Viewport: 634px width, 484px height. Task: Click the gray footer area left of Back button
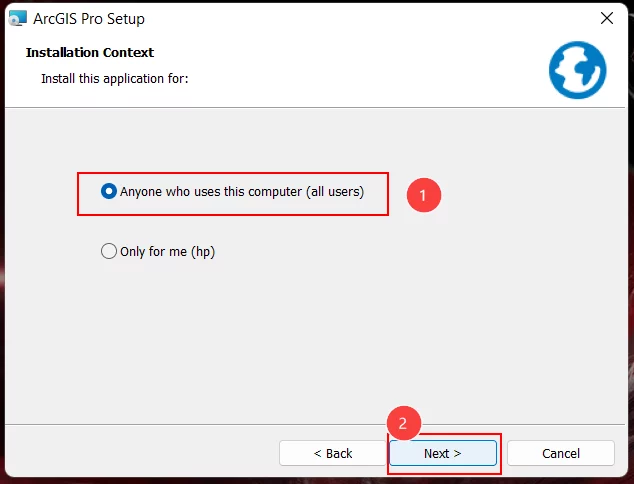tap(142, 453)
